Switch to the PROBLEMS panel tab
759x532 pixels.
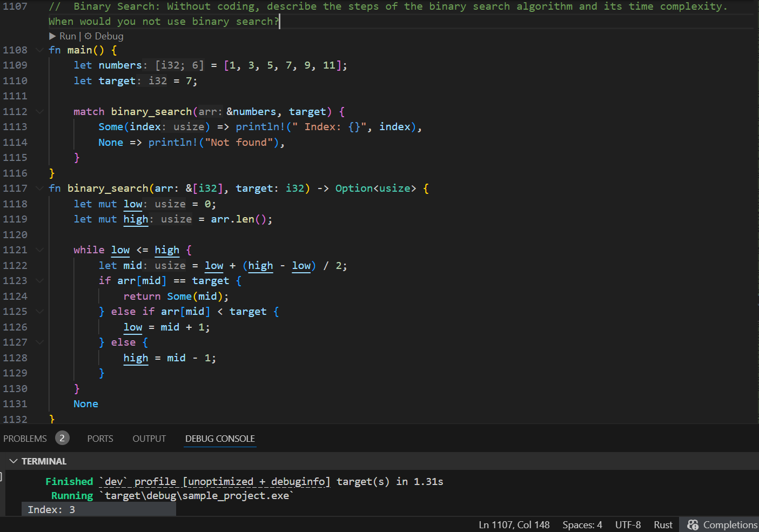25,439
